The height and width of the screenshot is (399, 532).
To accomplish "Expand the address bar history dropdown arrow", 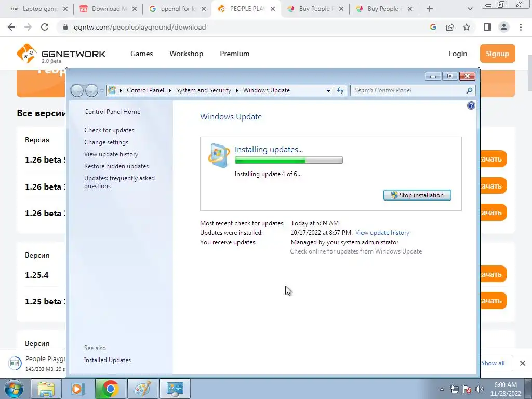I will coord(328,90).
